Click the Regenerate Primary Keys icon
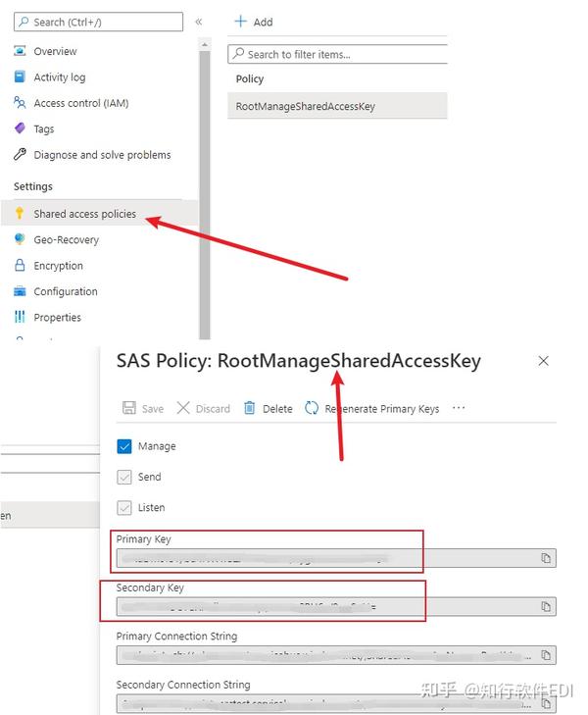The image size is (588, 715). pos(312,408)
